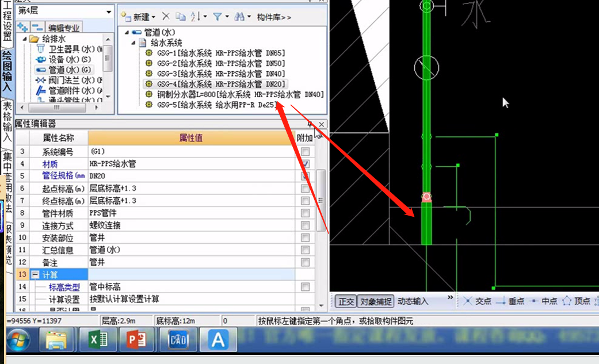Screen dimensions: 599x364
Task: Select GSG-4 HR-PPS给水管 DN20 component
Action: tap(215, 83)
